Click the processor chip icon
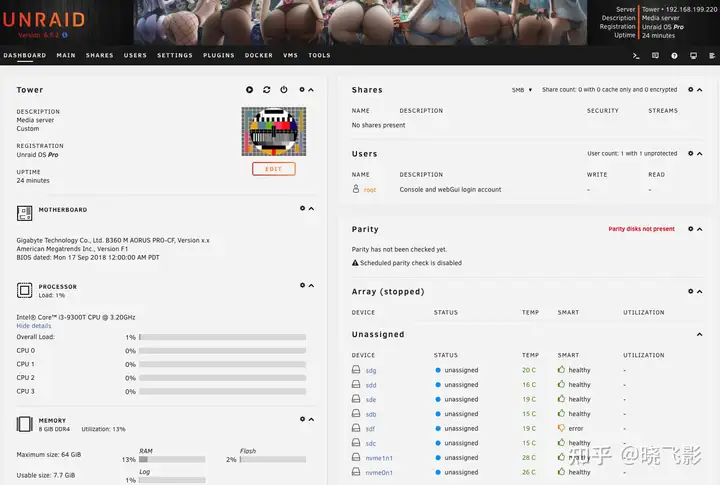 [24, 290]
